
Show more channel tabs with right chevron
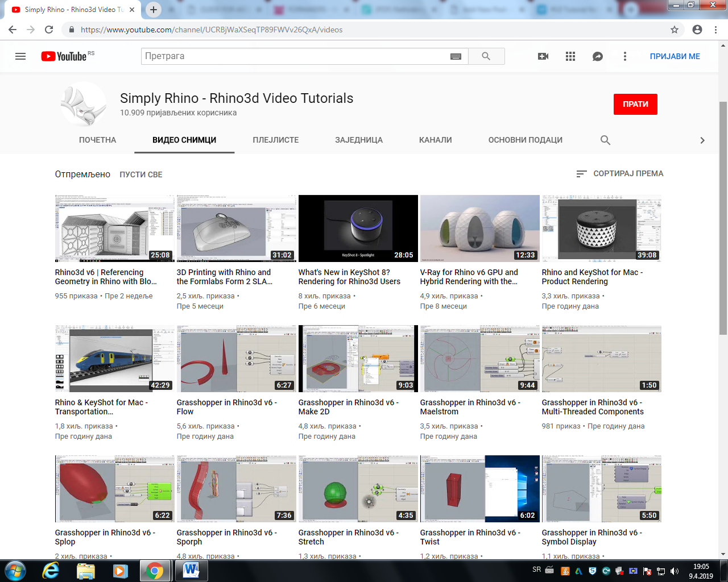702,140
